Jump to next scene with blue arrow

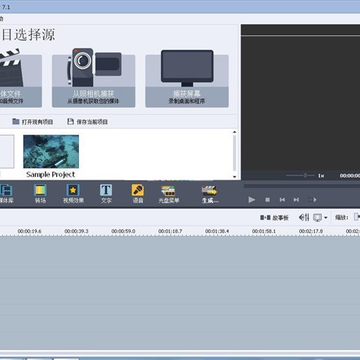[x=312, y=200]
